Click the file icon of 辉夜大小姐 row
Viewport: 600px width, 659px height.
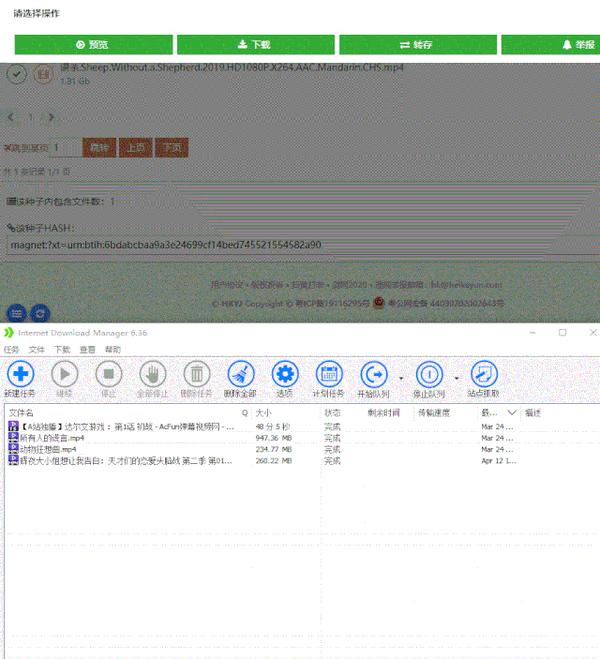pyautogui.click(x=13, y=460)
